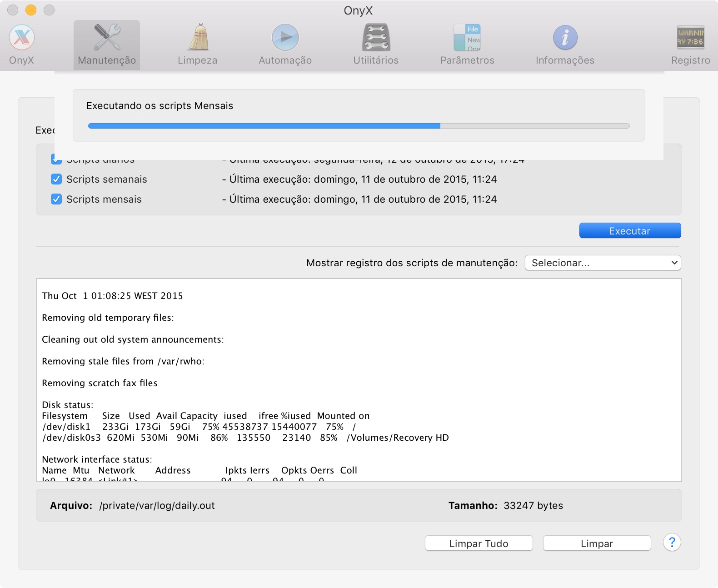Screen dimensions: 718x588
Task: Open the Parâmetros file icon
Action: point(467,37)
